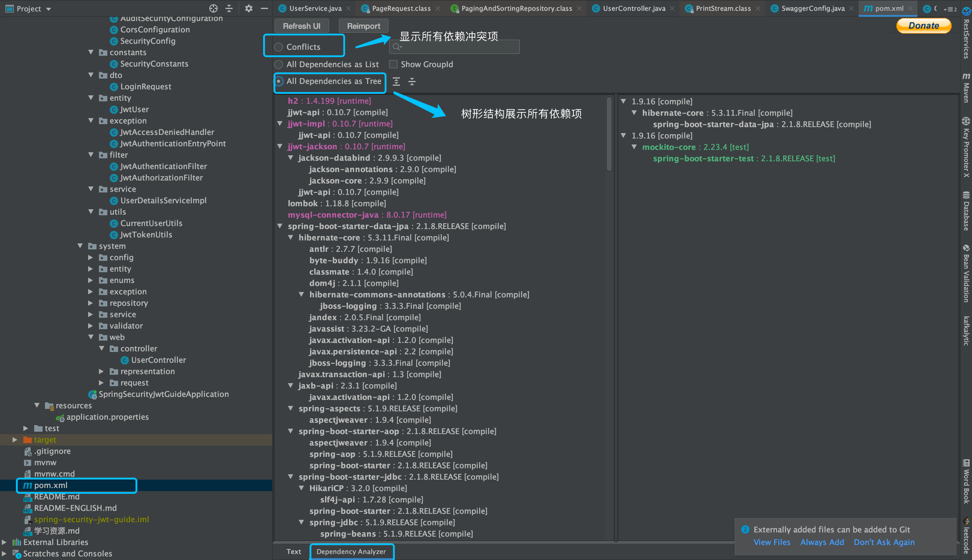972x560 pixels.
Task: Focus the dependency search field
Action: [455, 47]
